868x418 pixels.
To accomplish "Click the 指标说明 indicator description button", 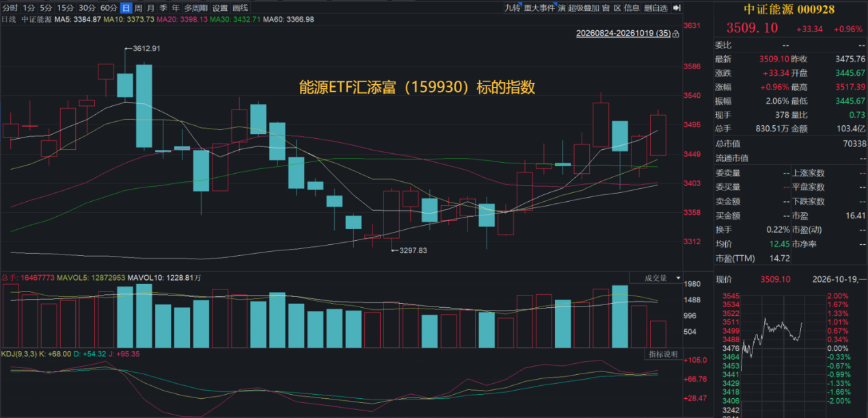I will click(x=663, y=354).
